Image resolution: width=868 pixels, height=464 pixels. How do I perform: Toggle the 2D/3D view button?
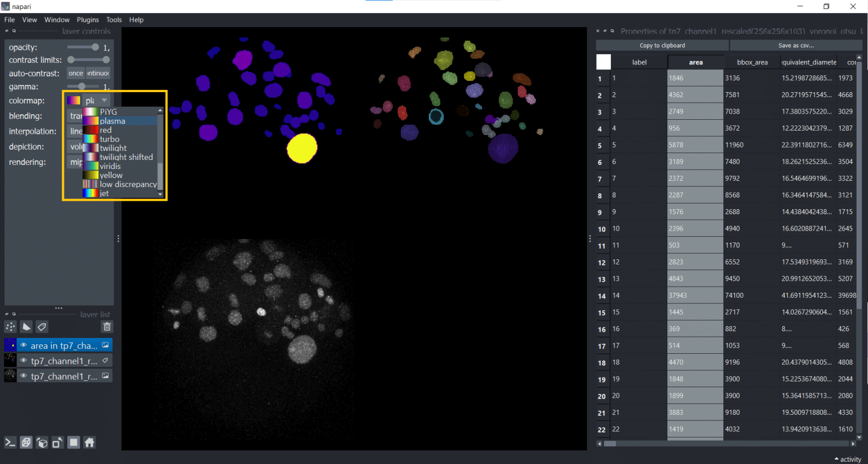26,443
